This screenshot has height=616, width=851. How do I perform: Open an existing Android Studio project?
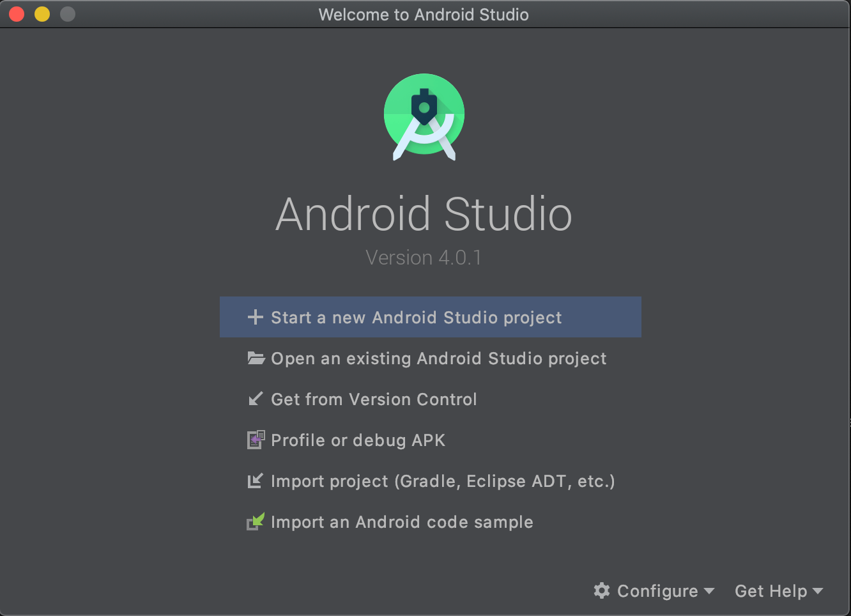(431, 358)
